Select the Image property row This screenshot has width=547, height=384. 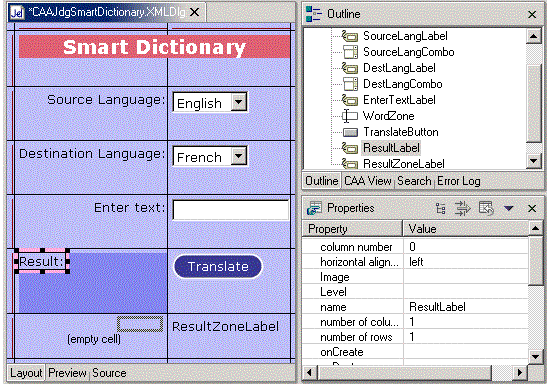click(415, 277)
